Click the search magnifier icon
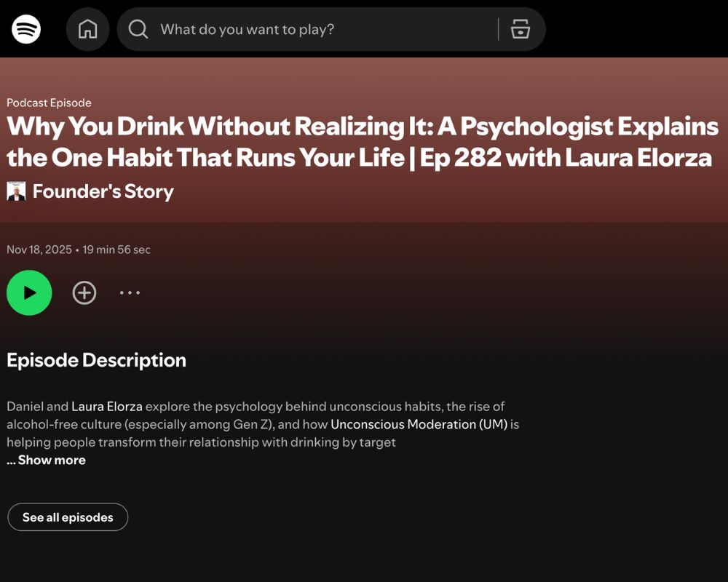The width and height of the screenshot is (728, 582). pyautogui.click(x=138, y=29)
